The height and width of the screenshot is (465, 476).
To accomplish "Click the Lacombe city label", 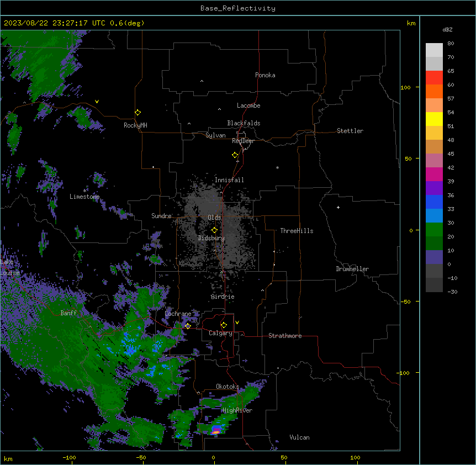I will 248,105.
